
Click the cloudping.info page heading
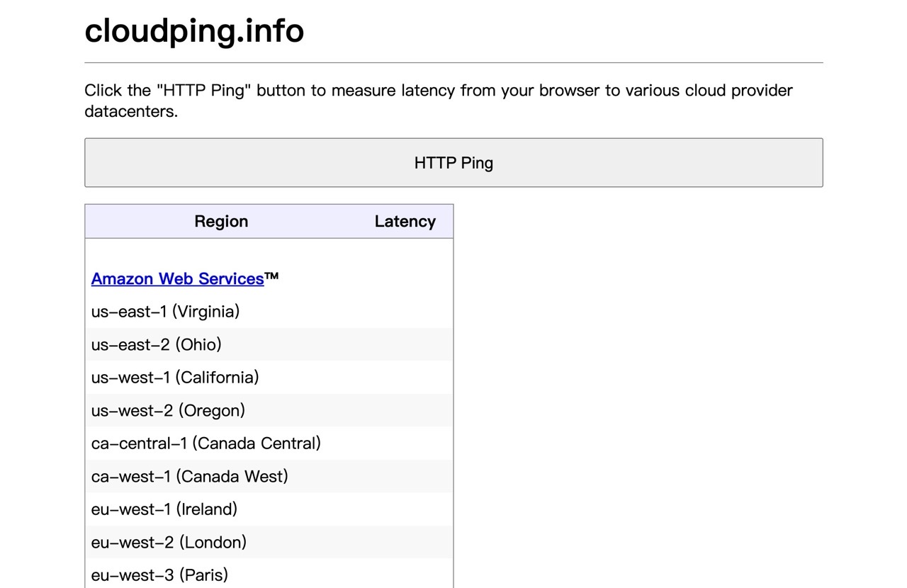pyautogui.click(x=194, y=30)
